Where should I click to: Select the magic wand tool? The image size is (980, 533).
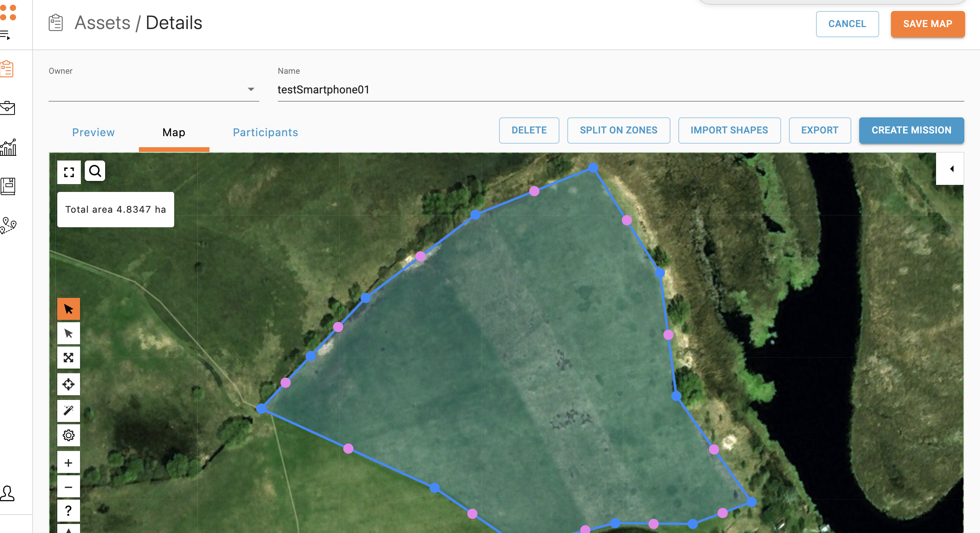69,411
